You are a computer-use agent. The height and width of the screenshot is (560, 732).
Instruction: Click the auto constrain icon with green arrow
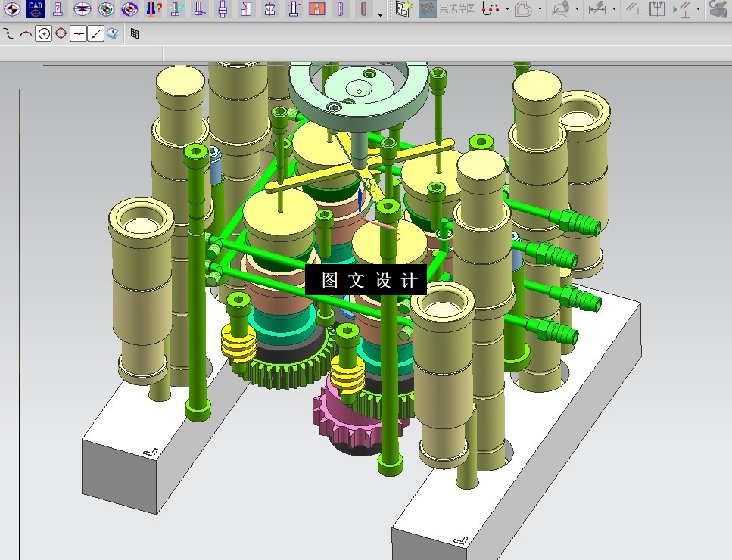coord(682,9)
